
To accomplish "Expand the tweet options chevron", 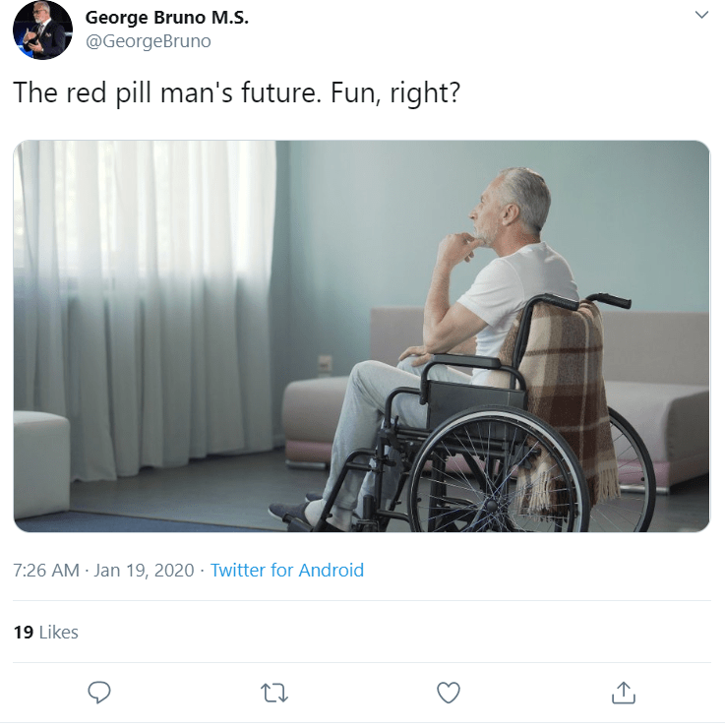I will [x=701, y=16].
